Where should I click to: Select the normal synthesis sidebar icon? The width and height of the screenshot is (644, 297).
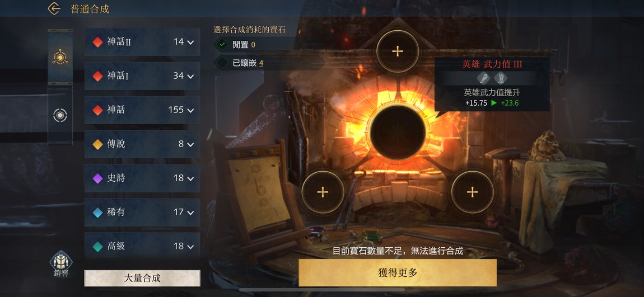tap(60, 58)
